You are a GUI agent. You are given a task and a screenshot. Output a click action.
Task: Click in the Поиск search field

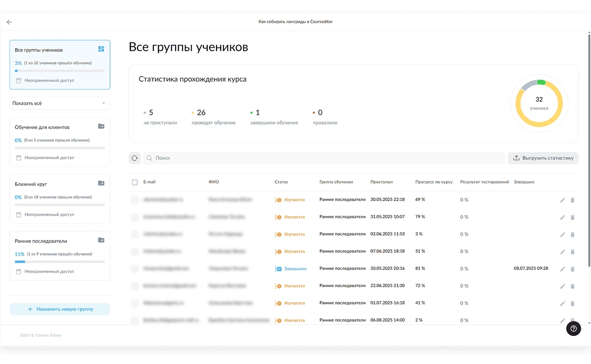click(324, 158)
